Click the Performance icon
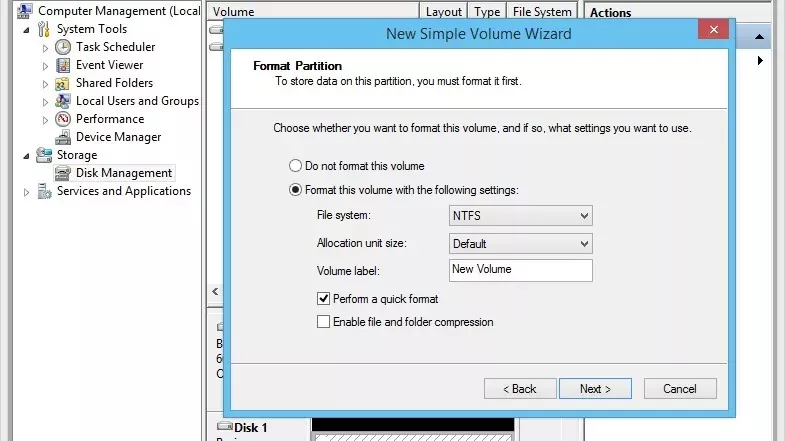The image size is (785, 441). click(63, 119)
